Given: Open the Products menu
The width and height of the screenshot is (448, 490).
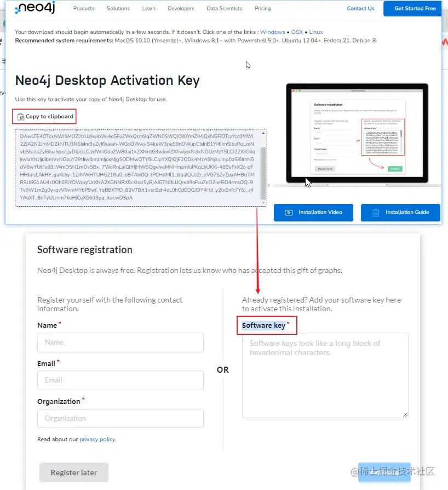Looking at the screenshot, I should (84, 8).
